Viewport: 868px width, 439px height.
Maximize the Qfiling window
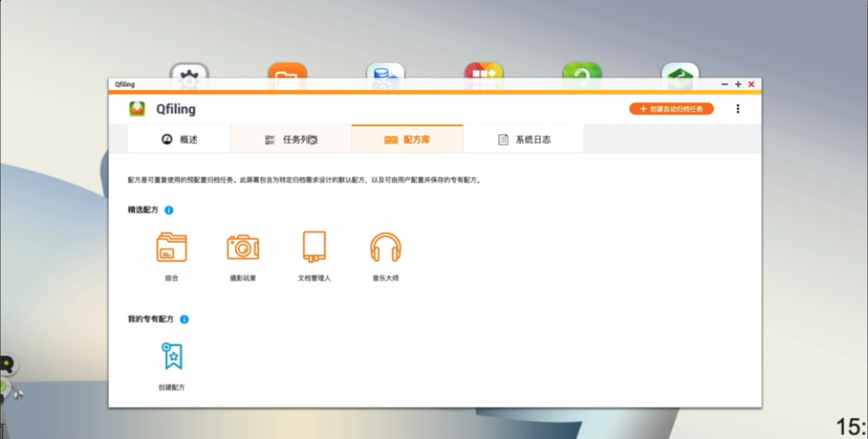point(738,84)
